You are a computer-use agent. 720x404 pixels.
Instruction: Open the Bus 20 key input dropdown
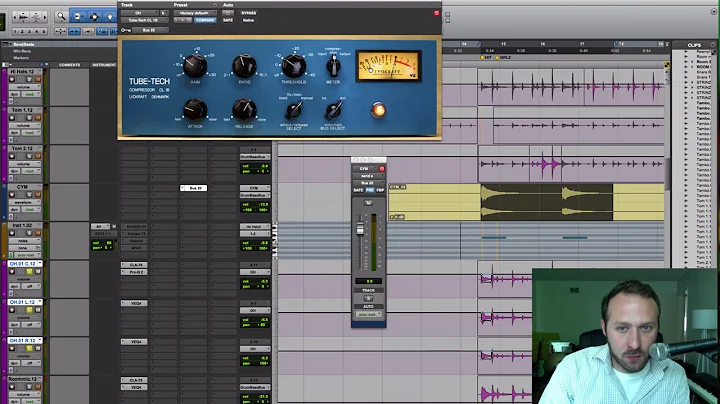click(151, 30)
